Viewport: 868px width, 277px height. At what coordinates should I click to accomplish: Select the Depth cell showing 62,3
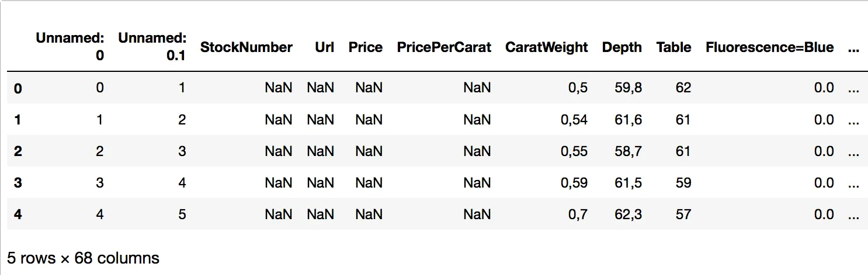click(x=628, y=214)
